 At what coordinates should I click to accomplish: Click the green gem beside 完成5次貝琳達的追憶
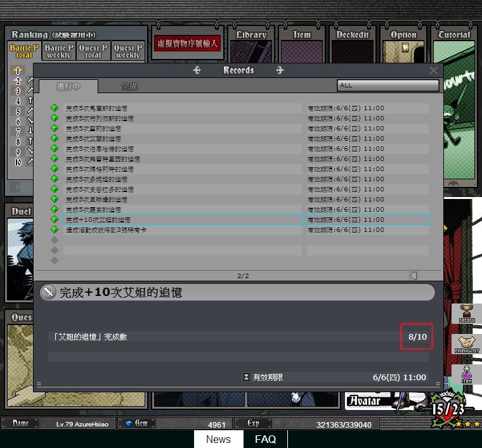point(55,199)
